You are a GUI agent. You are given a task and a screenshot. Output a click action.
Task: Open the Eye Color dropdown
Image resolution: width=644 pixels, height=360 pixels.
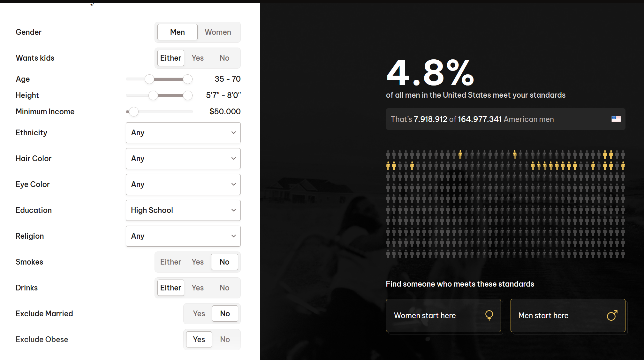(x=183, y=184)
